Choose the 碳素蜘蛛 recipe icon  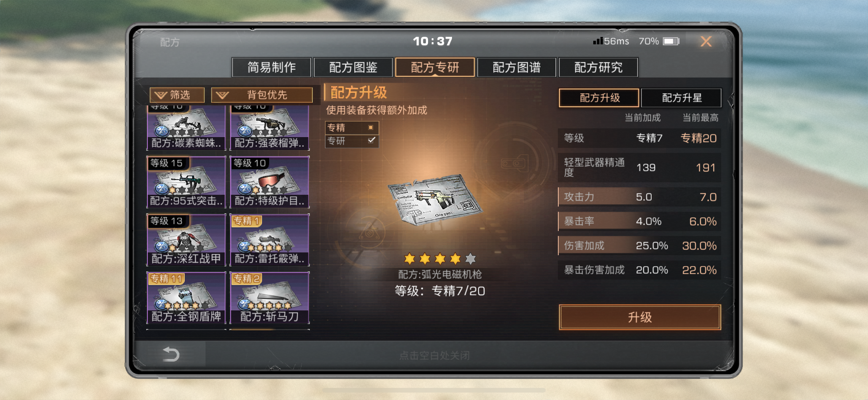point(186,128)
